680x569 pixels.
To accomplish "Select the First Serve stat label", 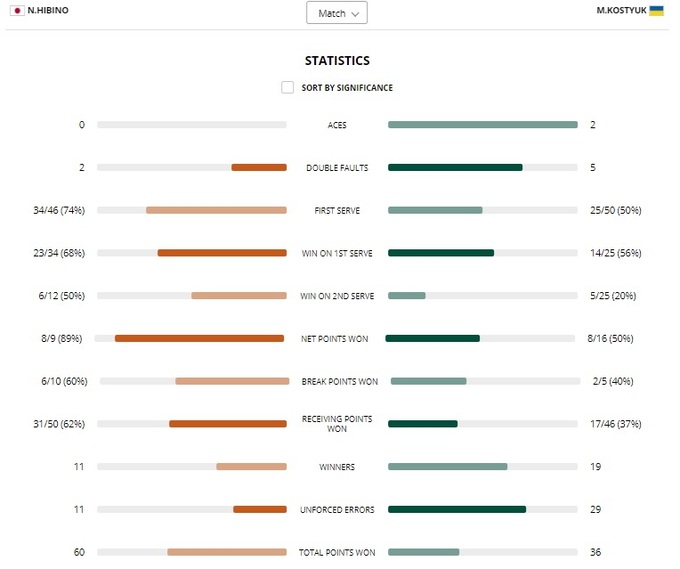I will point(337,211).
